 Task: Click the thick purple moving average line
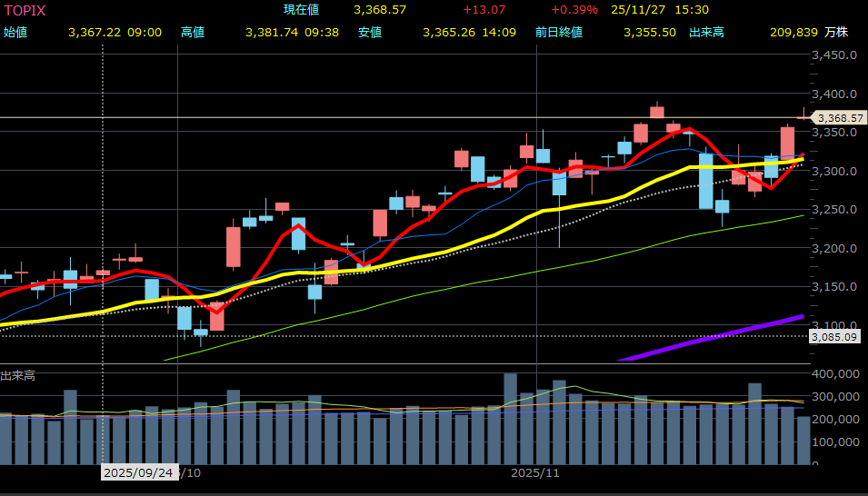point(727,333)
